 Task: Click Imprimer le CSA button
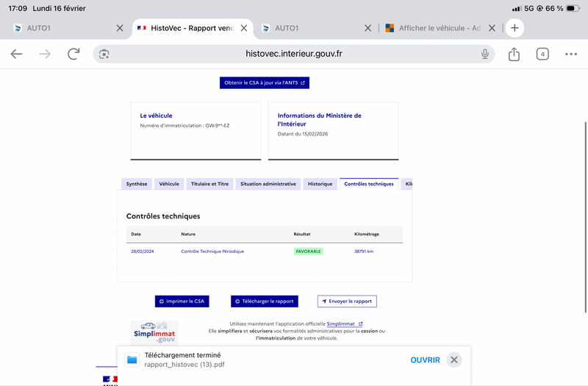(x=182, y=301)
